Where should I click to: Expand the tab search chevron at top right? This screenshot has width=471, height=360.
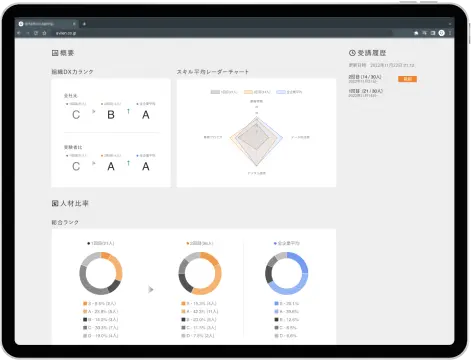point(450,24)
